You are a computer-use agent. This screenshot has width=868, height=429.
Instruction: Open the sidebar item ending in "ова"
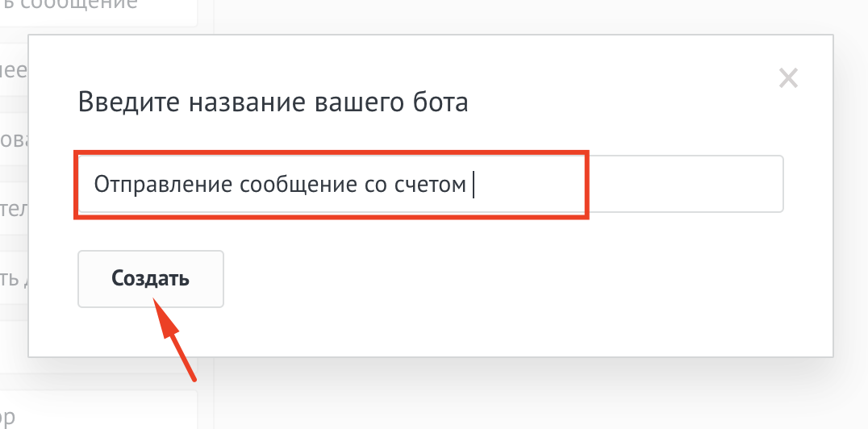[14, 141]
